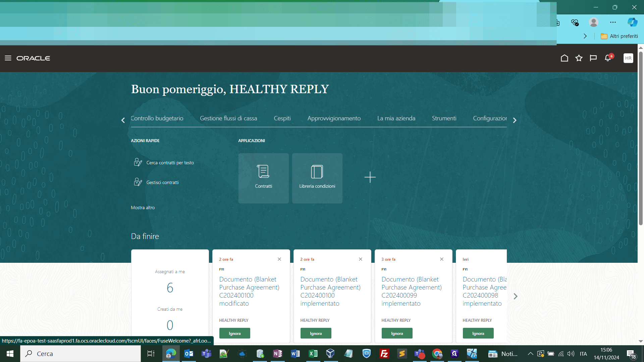Open the HR user profile menu
644x362 pixels.
(x=628, y=58)
